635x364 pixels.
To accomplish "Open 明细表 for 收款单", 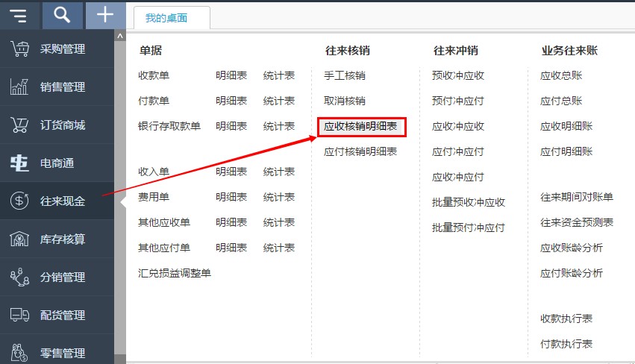I will (231, 76).
